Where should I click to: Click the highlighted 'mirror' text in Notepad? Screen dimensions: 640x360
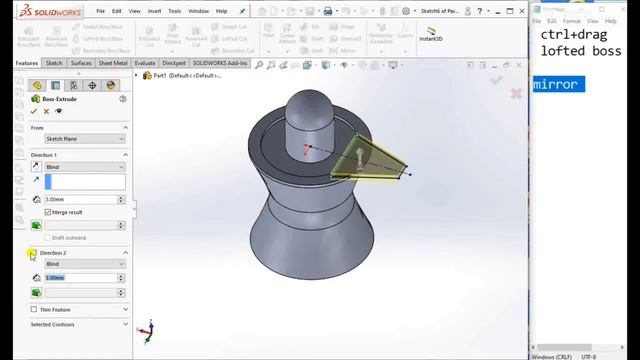click(556, 84)
